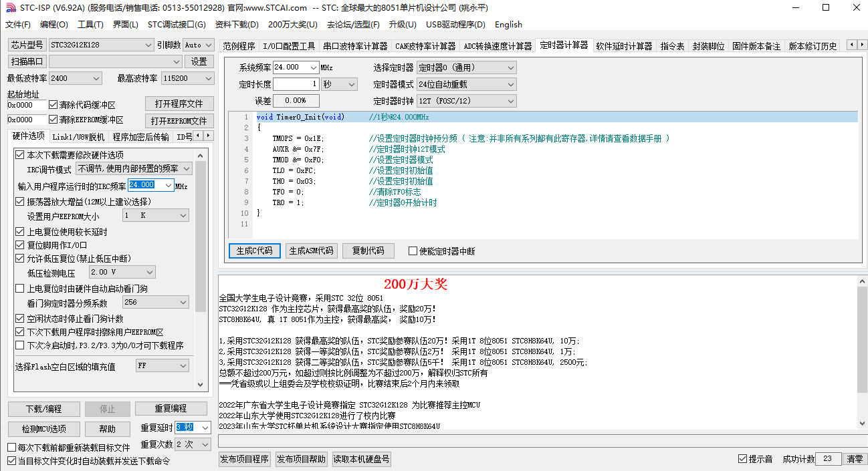Screen dimensions: 868x471
Task: Open 定时器时钟 12T dropdown
Action: coord(466,101)
